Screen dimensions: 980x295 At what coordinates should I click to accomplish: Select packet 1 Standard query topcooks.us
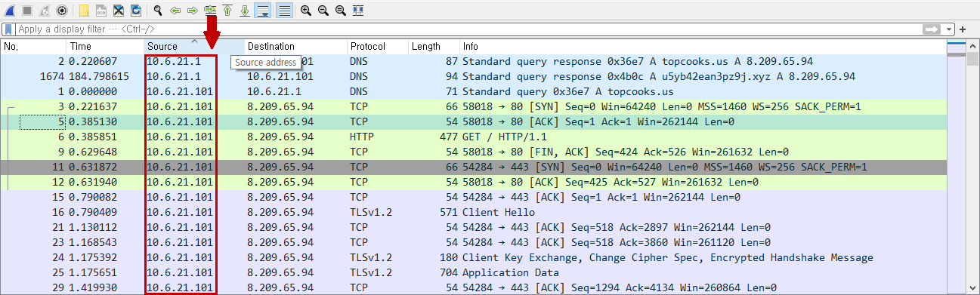(473, 91)
